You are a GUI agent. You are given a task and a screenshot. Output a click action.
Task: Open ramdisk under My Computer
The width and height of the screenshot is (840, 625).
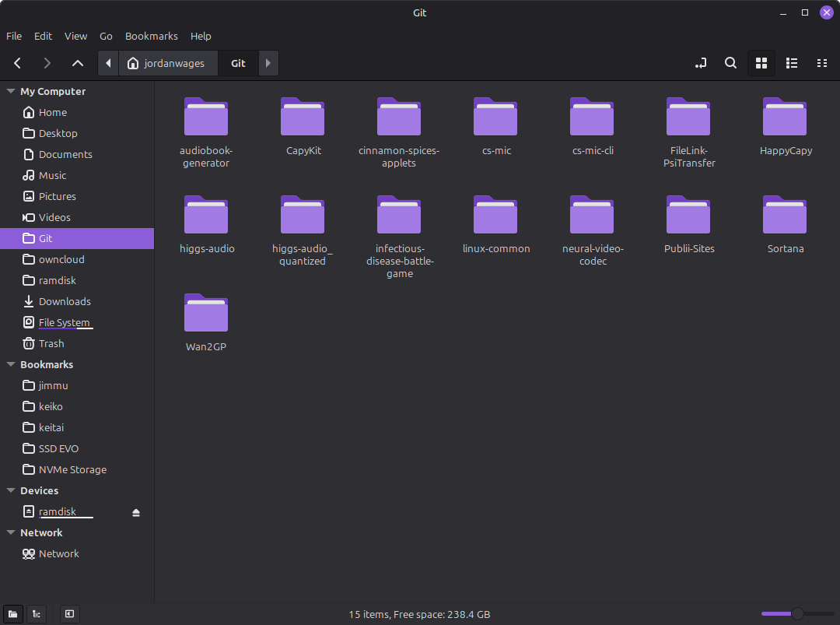pos(77,280)
